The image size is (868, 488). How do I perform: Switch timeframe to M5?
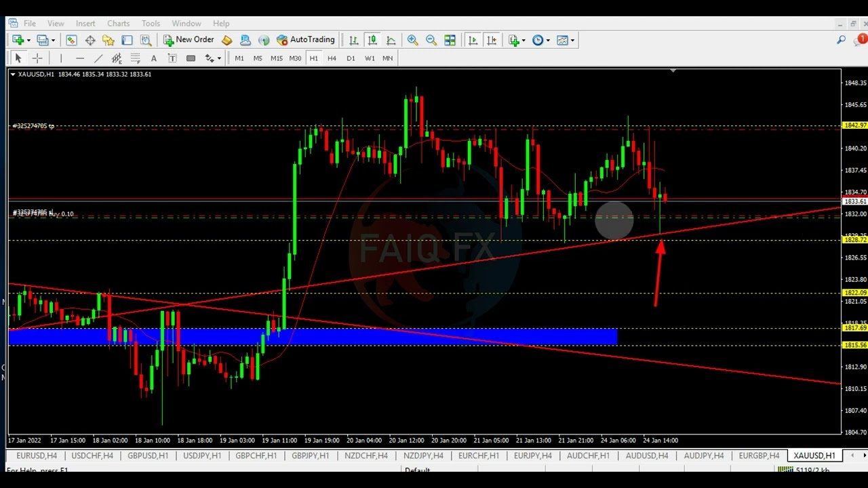(258, 58)
